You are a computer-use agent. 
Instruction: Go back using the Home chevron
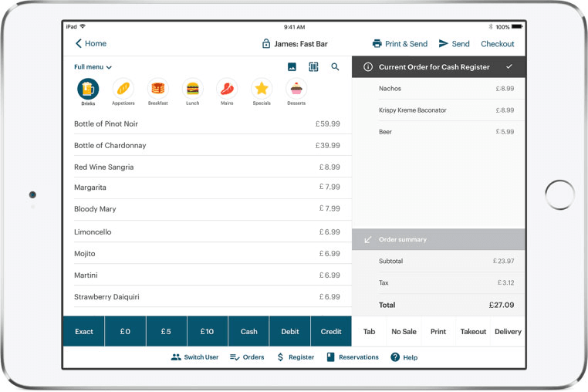79,43
